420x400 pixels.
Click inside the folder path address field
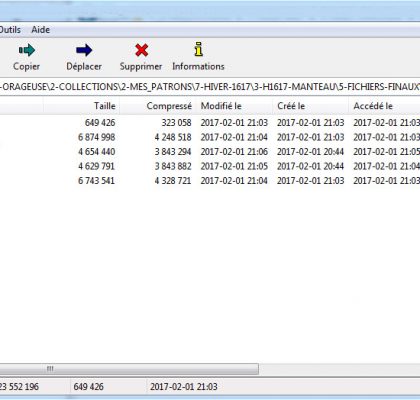pyautogui.click(x=210, y=87)
